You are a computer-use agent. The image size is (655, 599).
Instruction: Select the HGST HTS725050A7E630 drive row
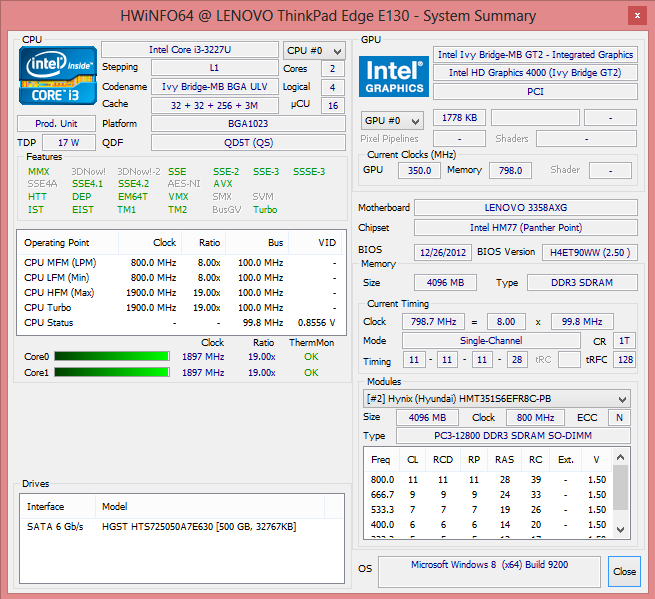[182, 527]
